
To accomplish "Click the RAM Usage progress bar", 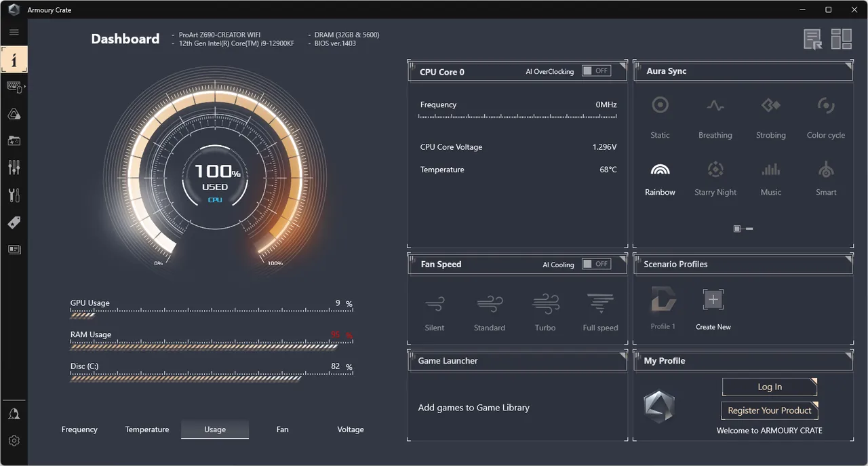I will pyautogui.click(x=212, y=346).
